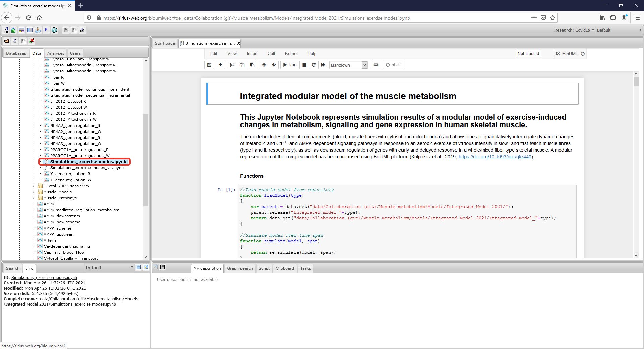This screenshot has height=349, width=644.
Task: Click the user account icon in BioUML toolbar
Action: pos(38,30)
